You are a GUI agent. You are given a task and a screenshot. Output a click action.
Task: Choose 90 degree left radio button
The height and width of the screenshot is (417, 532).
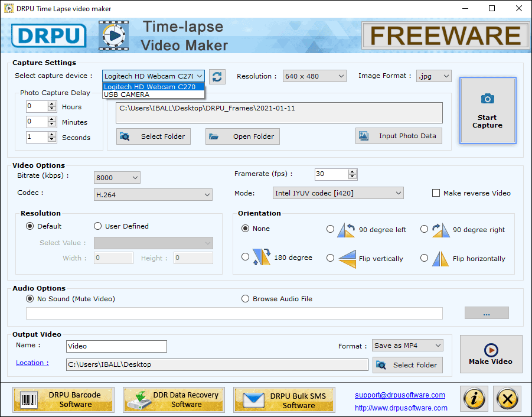[x=330, y=229]
